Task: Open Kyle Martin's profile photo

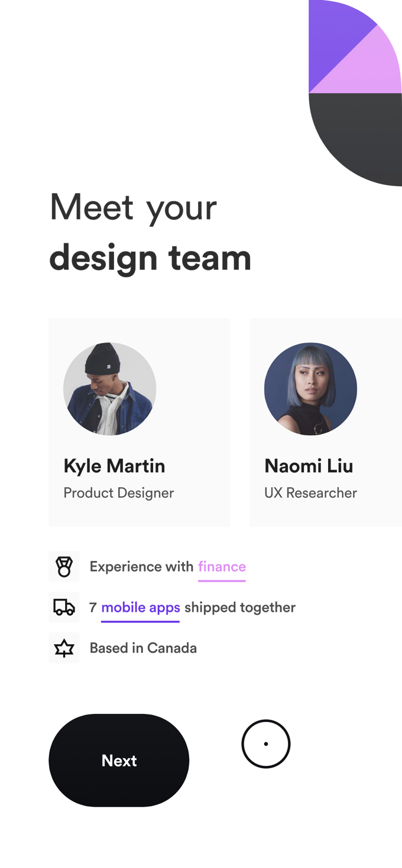Action: (109, 389)
